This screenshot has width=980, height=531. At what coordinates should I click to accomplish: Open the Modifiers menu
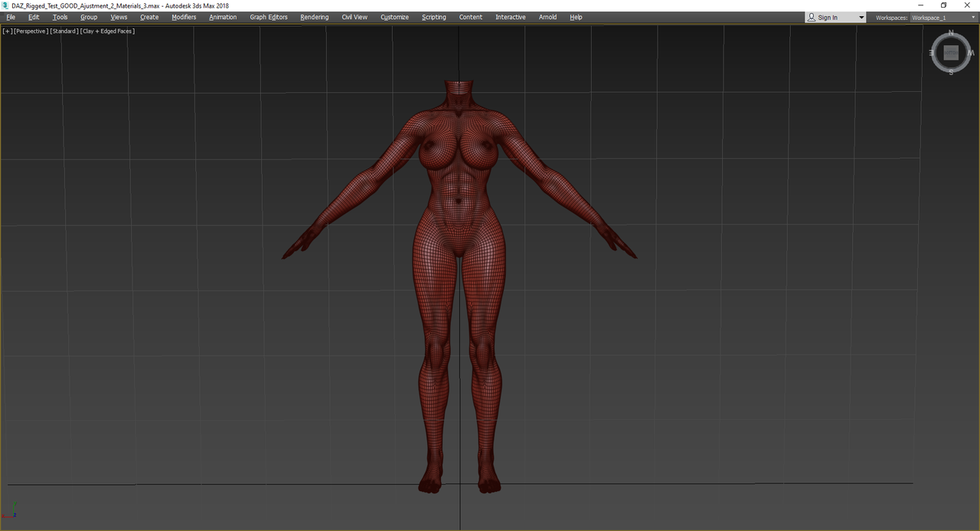pos(184,17)
